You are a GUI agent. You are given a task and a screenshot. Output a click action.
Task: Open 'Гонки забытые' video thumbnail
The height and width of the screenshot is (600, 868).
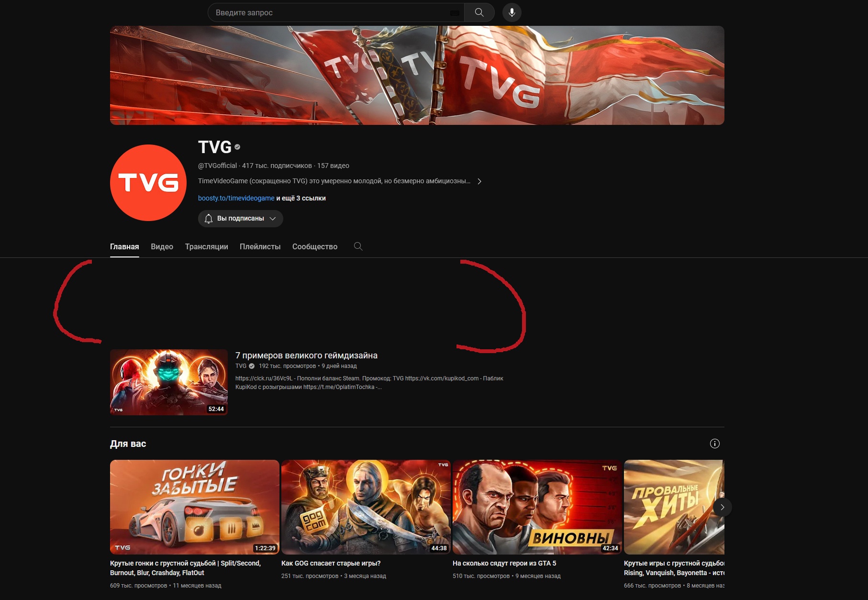195,507
